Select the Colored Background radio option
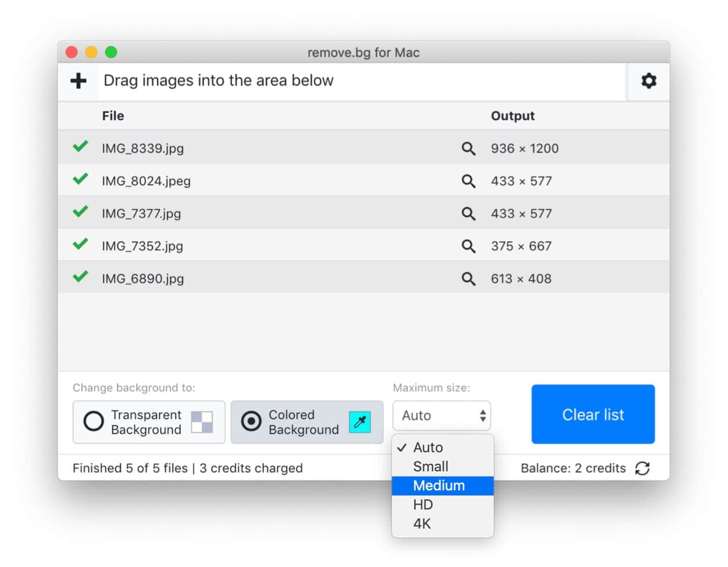Screen dimensions: 728x567 tap(307, 422)
